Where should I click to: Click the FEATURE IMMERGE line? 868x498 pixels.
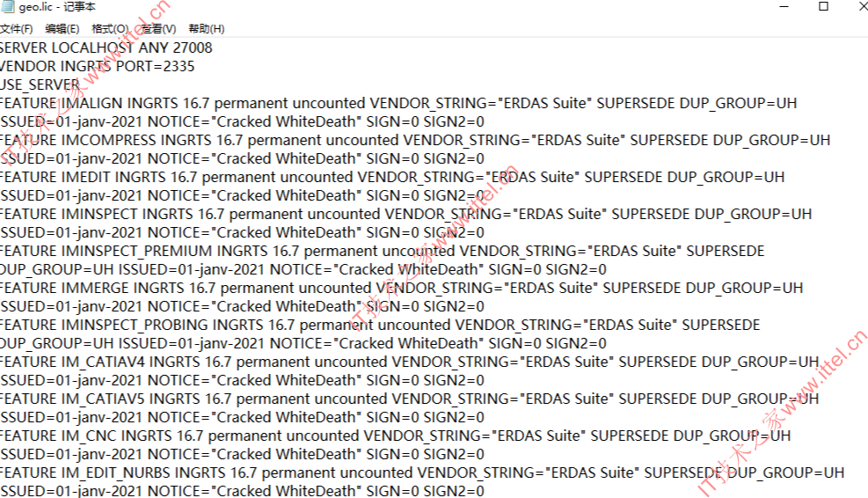coord(401,288)
